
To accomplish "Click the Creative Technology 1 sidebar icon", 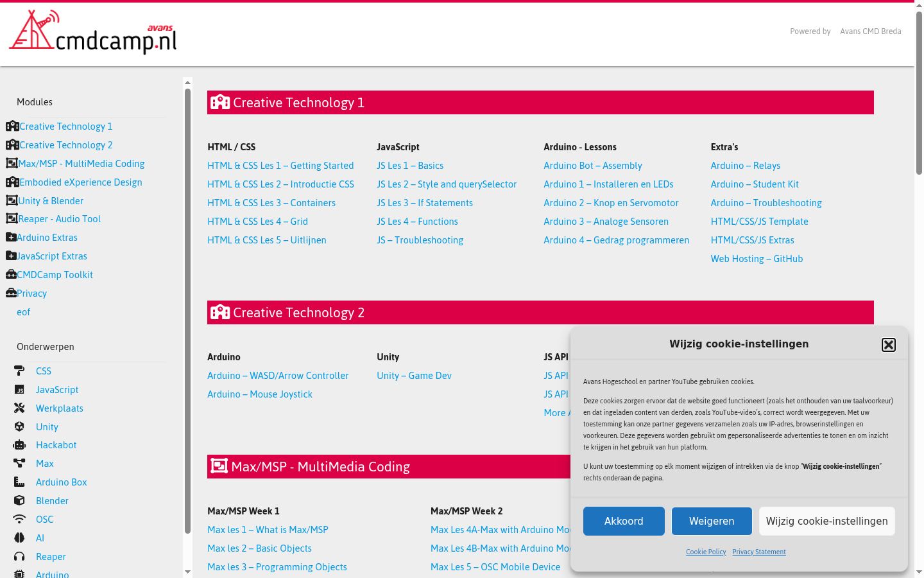I will [x=12, y=127].
